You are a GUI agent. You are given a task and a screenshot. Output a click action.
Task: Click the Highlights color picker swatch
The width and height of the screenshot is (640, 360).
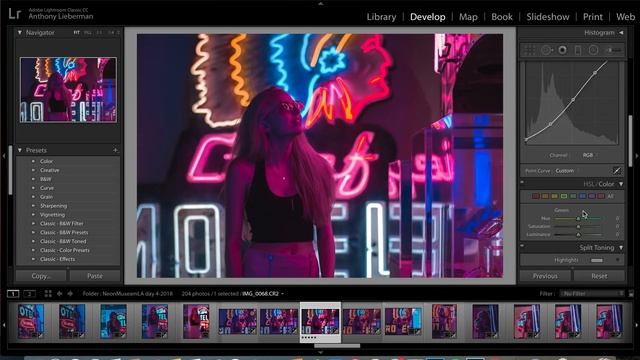pos(597,260)
